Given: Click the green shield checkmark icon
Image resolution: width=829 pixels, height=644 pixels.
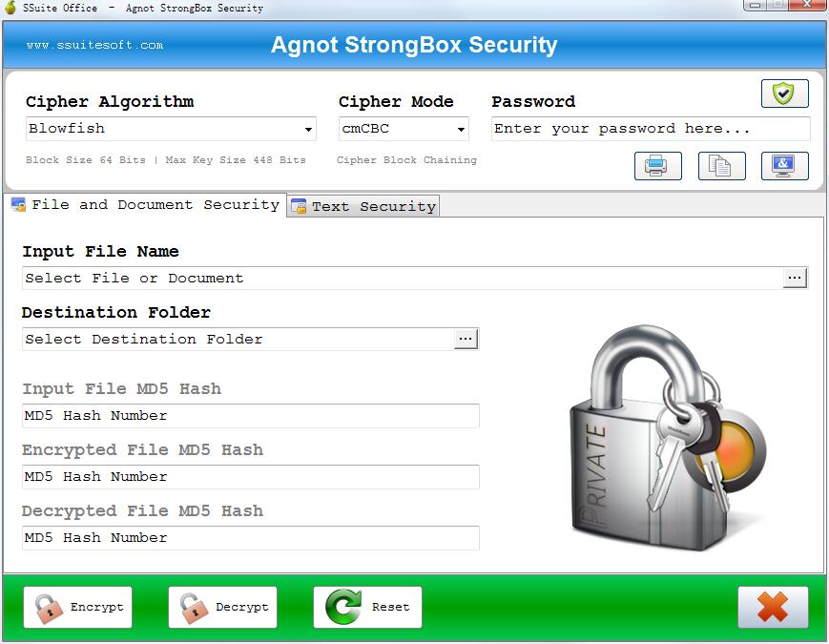Looking at the screenshot, I should pos(784,93).
